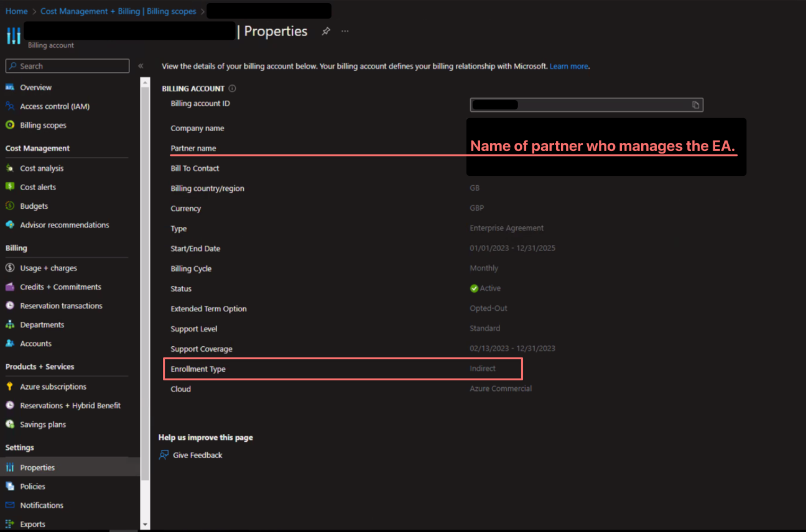The width and height of the screenshot is (806, 532).
Task: Click Home in the breadcrumb
Action: click(17, 11)
